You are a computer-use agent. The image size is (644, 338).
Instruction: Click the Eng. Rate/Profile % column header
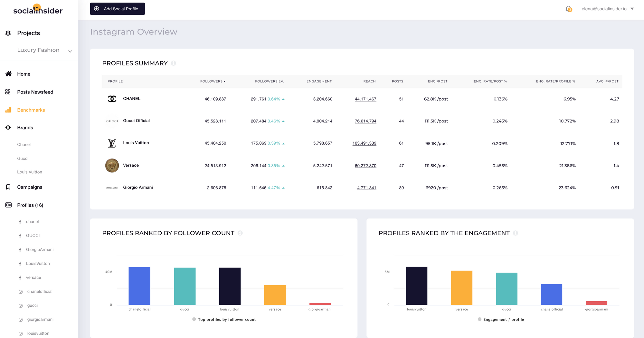tap(555, 81)
